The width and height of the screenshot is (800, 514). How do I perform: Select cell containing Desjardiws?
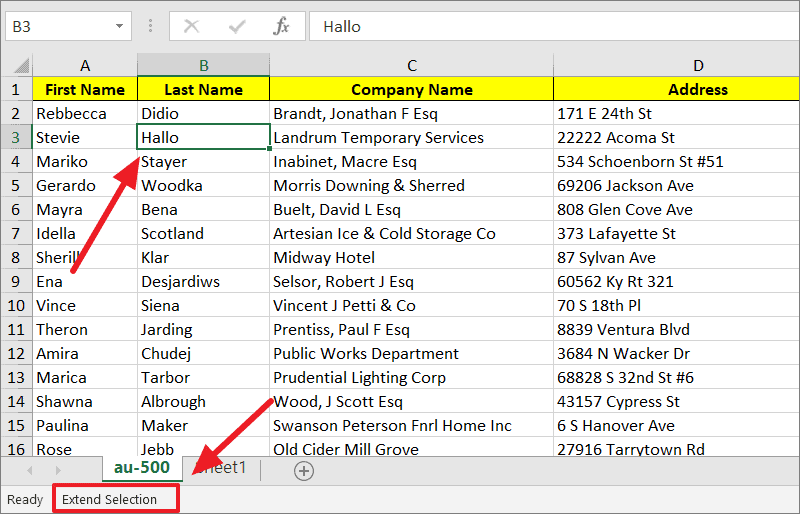(x=204, y=281)
